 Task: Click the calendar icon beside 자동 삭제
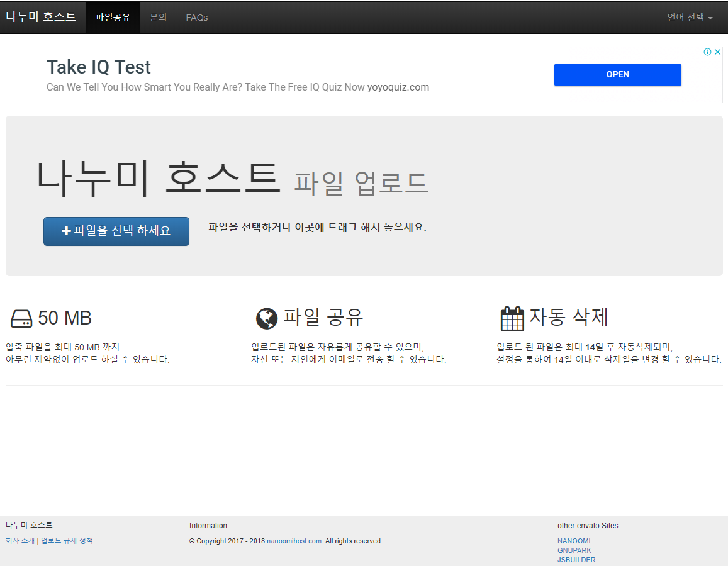[512, 319]
